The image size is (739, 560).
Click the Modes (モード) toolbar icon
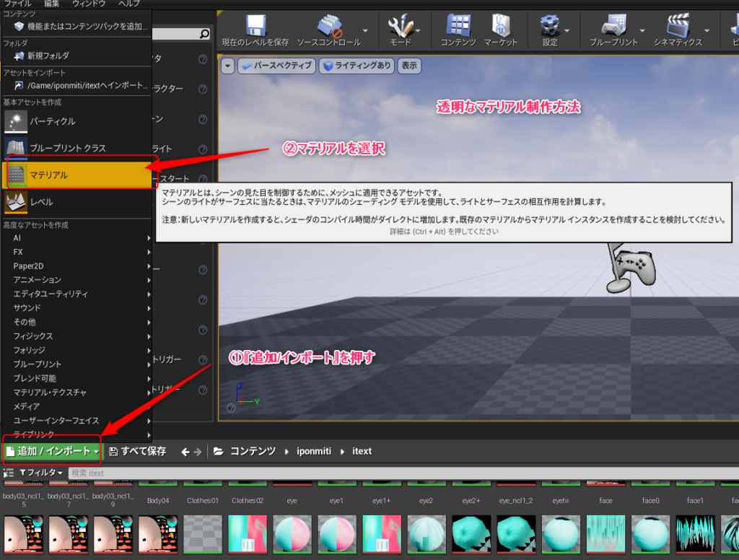[x=400, y=27]
